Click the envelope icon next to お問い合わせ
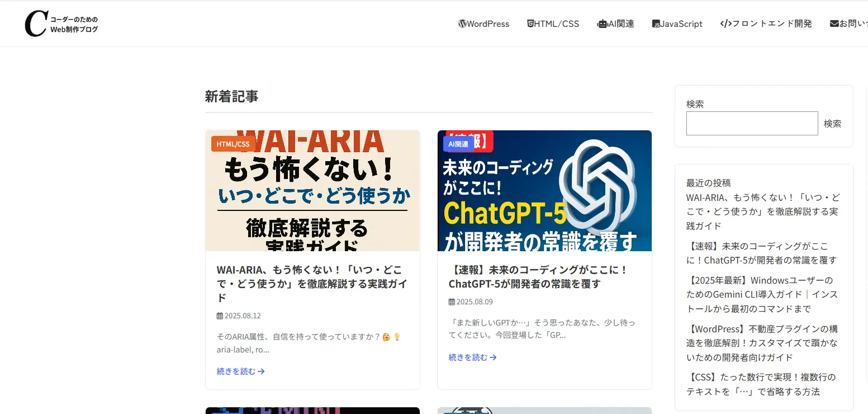Image resolution: width=868 pixels, height=414 pixels. click(x=833, y=23)
